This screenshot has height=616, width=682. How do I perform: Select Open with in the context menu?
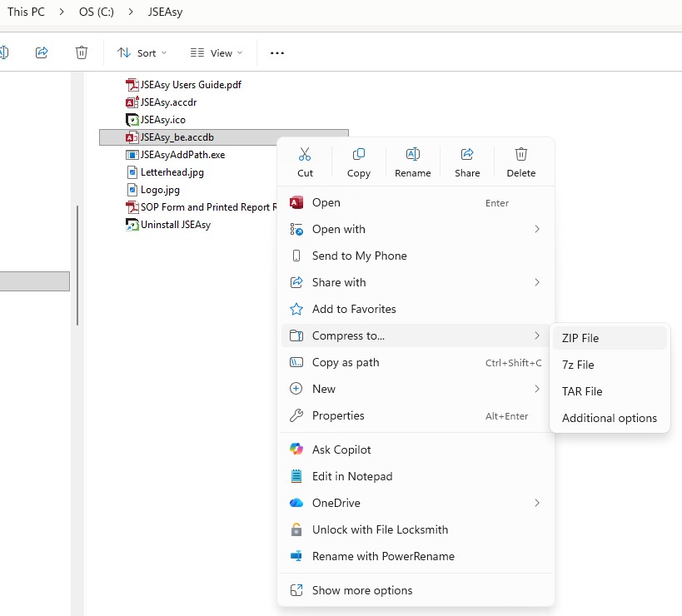pyautogui.click(x=416, y=229)
